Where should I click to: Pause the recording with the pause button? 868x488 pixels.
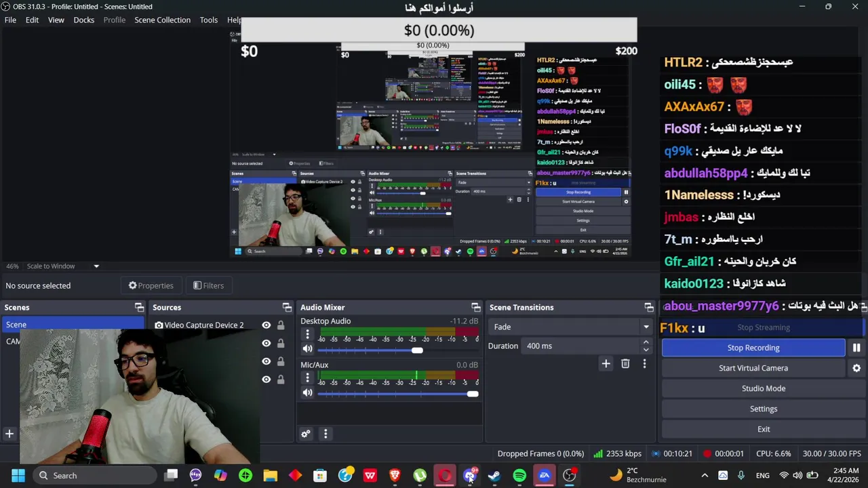(856, 348)
